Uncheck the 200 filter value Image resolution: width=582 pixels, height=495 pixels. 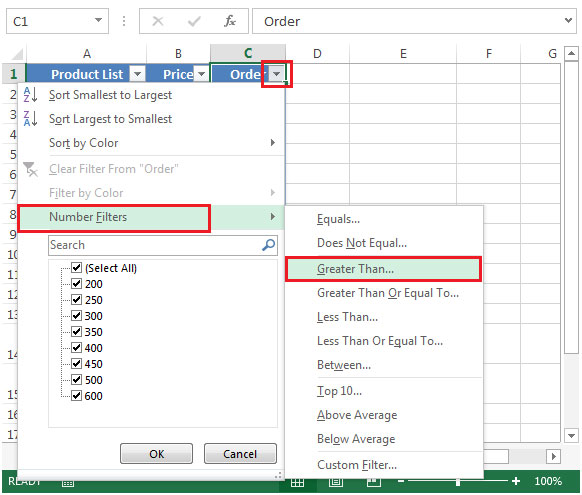point(76,283)
